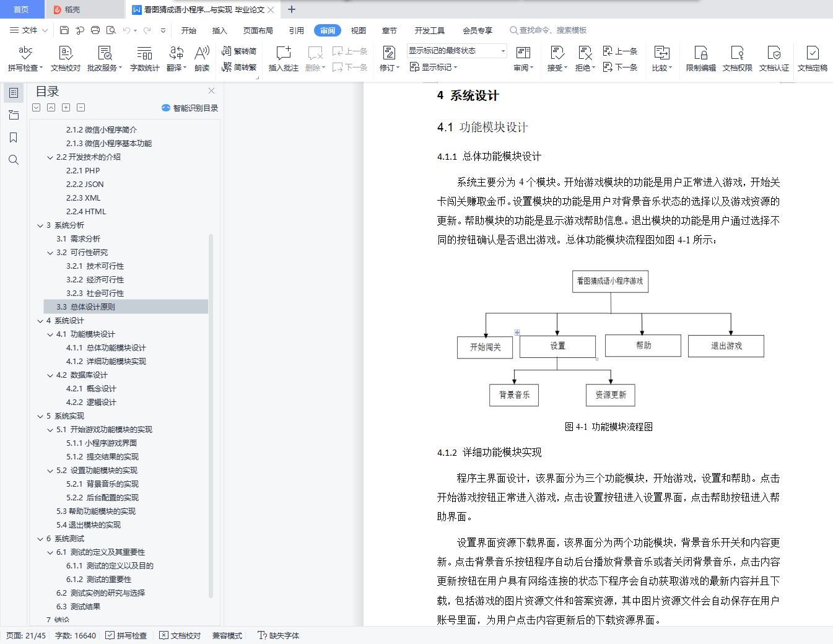Toggle 文档校对 in the status bar
Viewport: 833px width, 644px height.
click(180, 635)
